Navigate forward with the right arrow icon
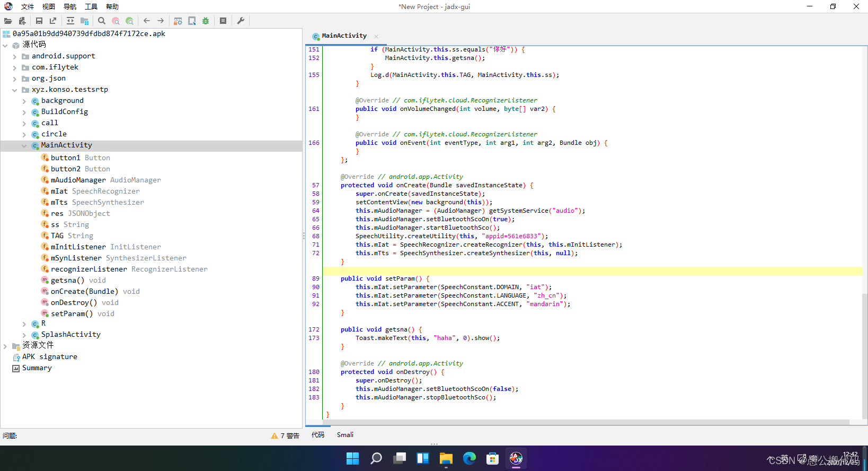868x471 pixels. pos(161,21)
